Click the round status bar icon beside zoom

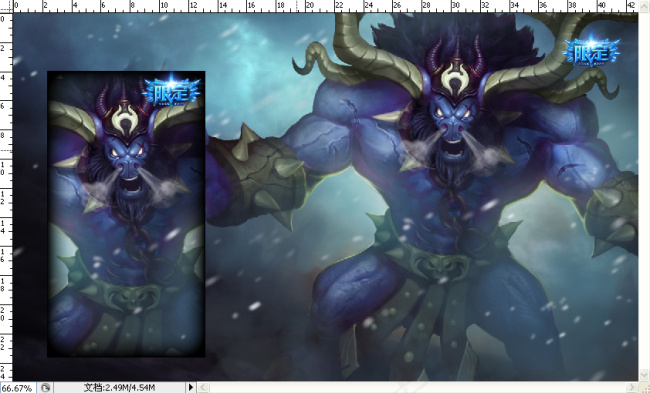[45, 388]
